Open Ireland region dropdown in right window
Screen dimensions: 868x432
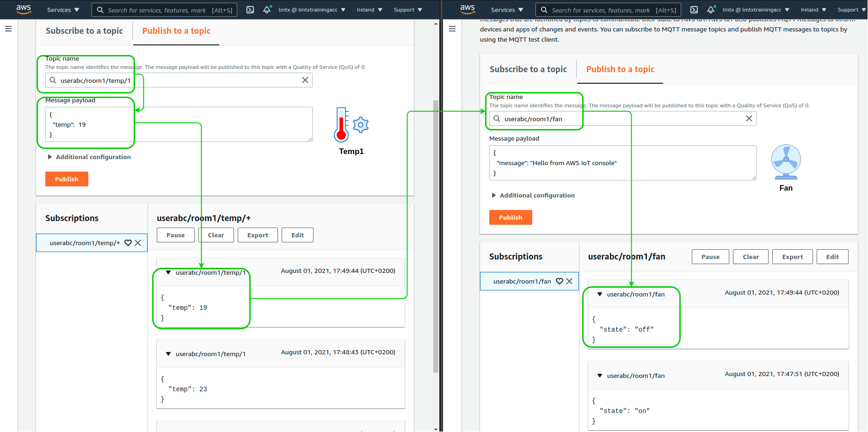813,10
